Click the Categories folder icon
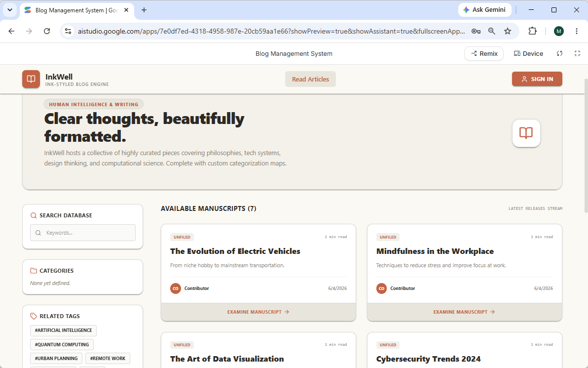 tap(34, 271)
